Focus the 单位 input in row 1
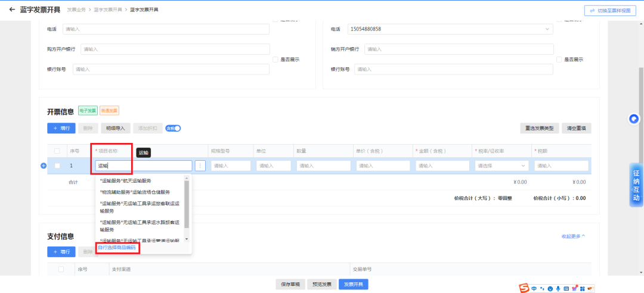Viewport: 644px width, 293px height. pyautogui.click(x=274, y=166)
